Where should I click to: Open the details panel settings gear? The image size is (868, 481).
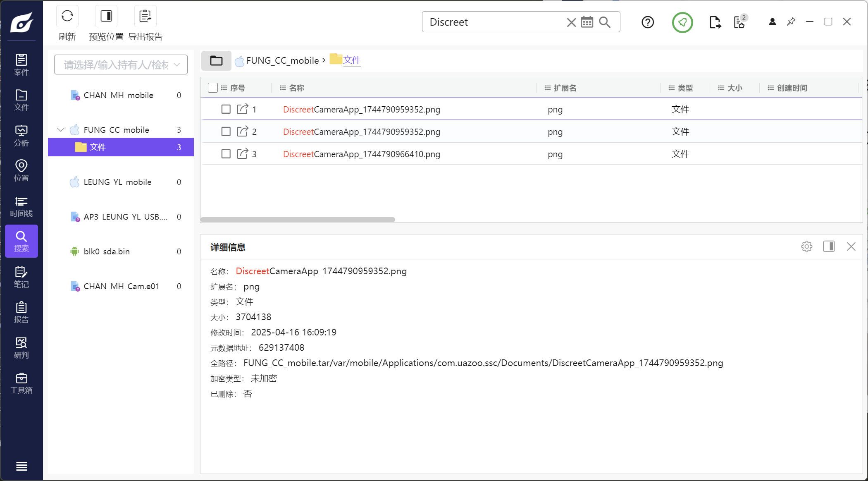click(806, 247)
